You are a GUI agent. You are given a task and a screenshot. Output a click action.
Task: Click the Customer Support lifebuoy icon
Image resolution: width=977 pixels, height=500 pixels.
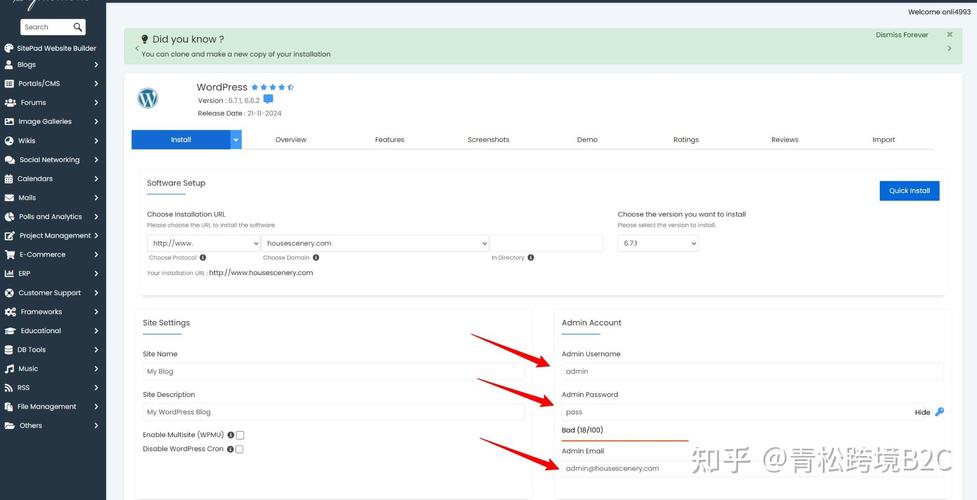pyautogui.click(x=9, y=292)
